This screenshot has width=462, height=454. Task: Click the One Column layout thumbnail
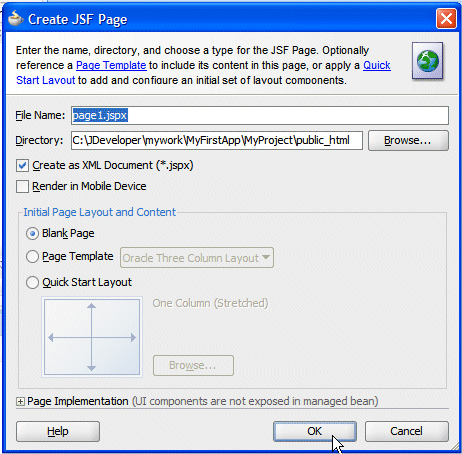[x=92, y=337]
